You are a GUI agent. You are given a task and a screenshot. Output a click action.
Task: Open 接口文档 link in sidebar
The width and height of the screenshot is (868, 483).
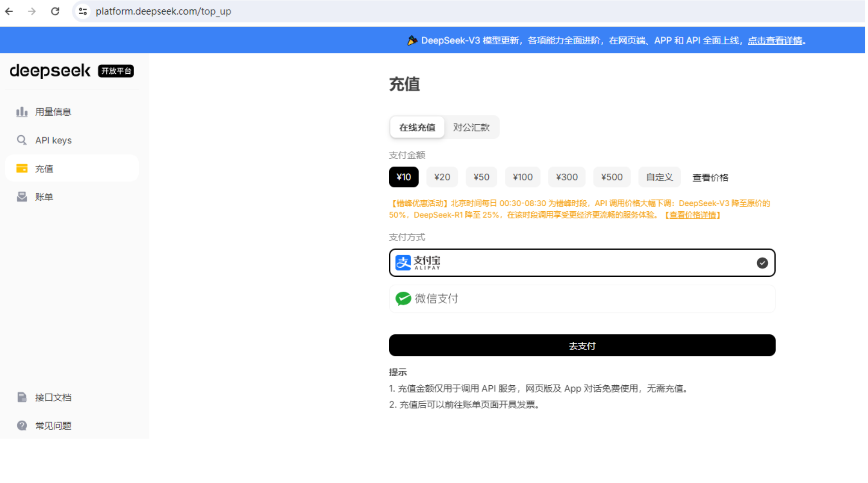[72, 397]
